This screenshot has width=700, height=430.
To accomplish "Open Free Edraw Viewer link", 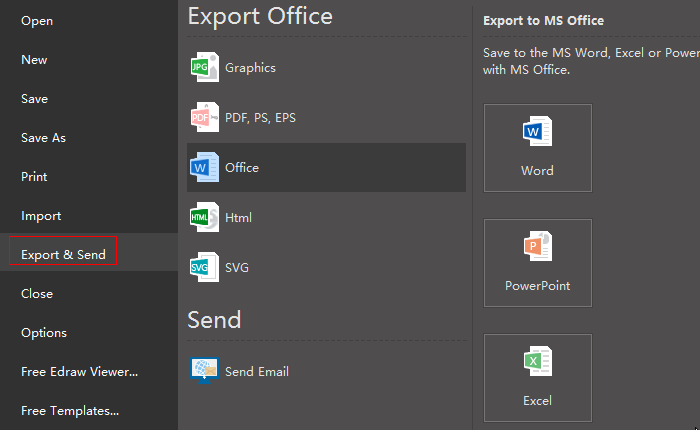I will pos(79,372).
